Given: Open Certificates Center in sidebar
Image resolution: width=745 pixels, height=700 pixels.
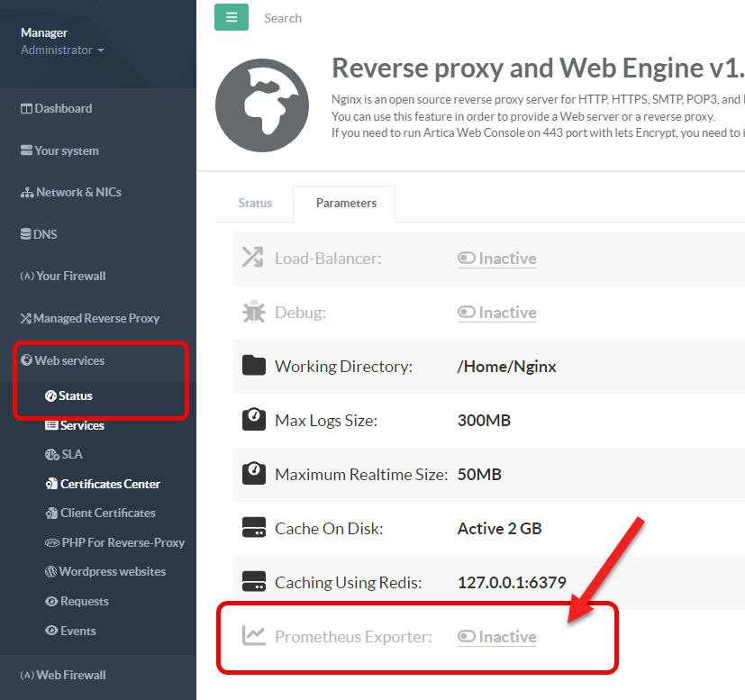Looking at the screenshot, I should pyautogui.click(x=109, y=484).
